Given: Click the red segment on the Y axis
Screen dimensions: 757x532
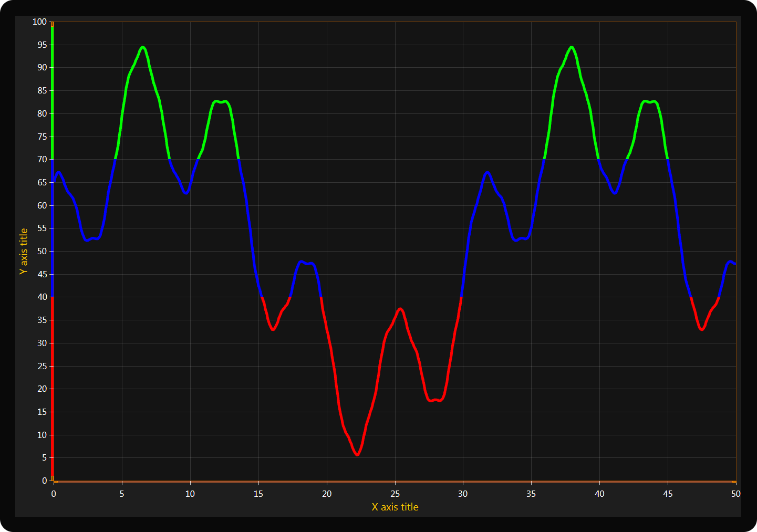Looking at the screenshot, I should tap(53, 389).
